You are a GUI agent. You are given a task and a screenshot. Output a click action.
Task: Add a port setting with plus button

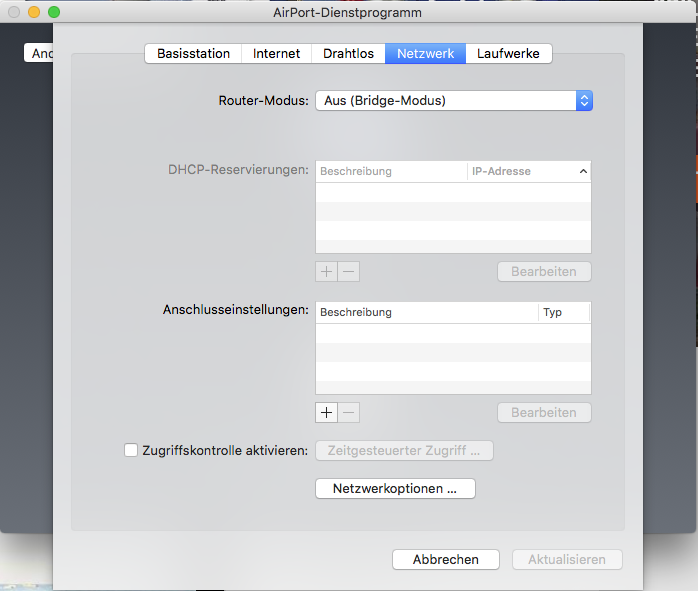[326, 413]
